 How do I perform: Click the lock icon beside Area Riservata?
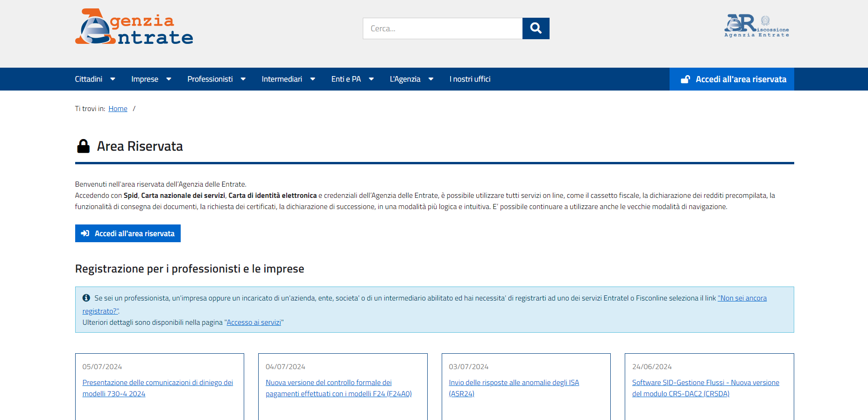pos(84,146)
